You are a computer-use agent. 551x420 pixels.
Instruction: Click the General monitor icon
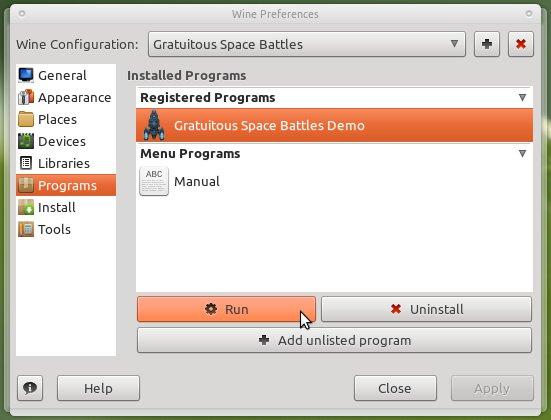[26, 75]
